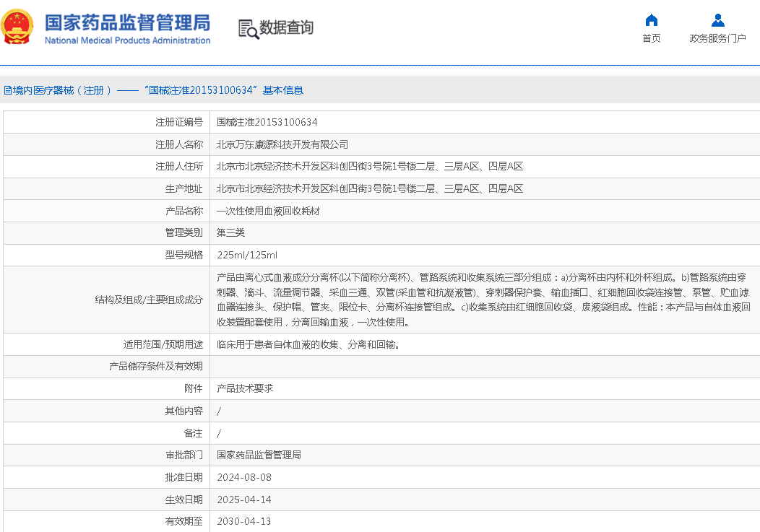Select approval department value 国家药品监督管理局

[259, 455]
